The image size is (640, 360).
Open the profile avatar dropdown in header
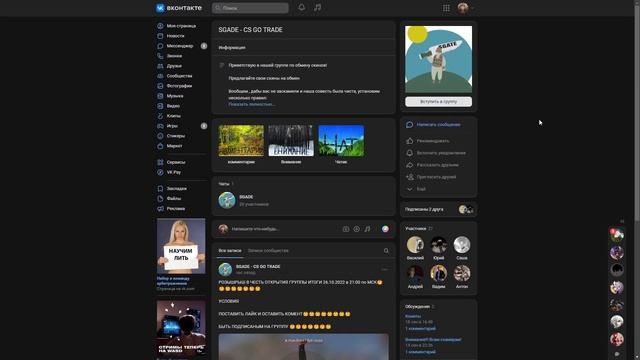coord(465,8)
